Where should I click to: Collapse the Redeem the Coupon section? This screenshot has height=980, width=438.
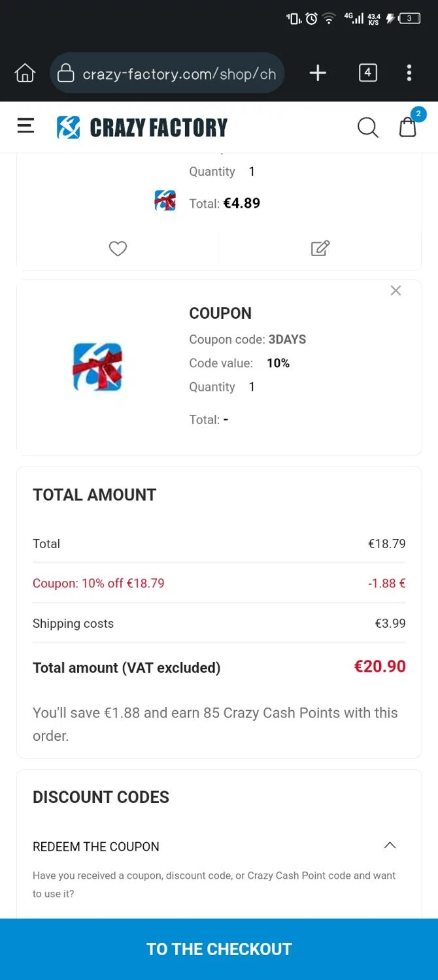tap(390, 845)
